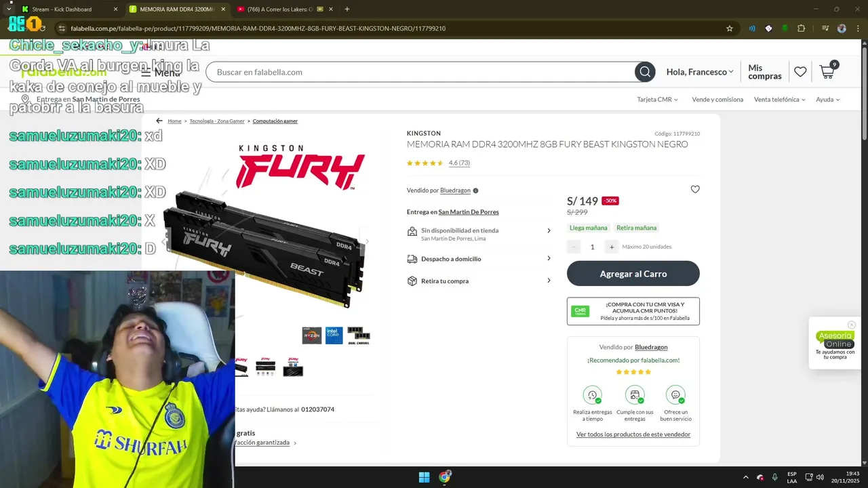The height and width of the screenshot is (488, 868).
Task: Click the delivery truck icon
Action: click(412, 259)
